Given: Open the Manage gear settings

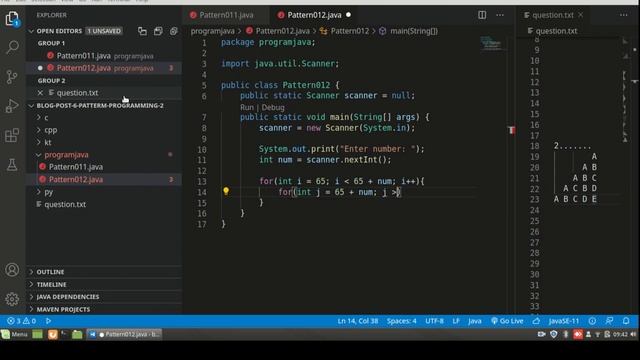Looking at the screenshot, I should (12, 299).
